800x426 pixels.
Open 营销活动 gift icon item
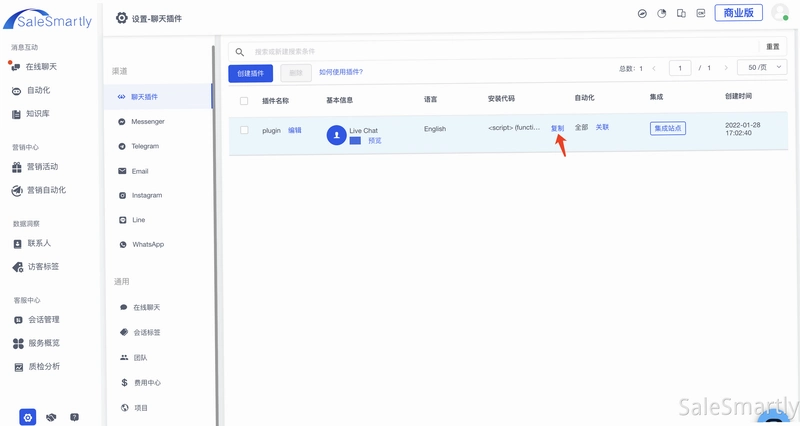tap(35, 167)
